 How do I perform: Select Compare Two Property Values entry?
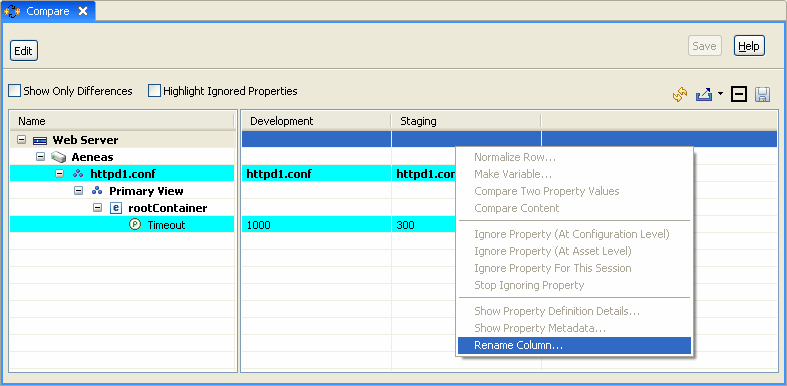coord(574,191)
